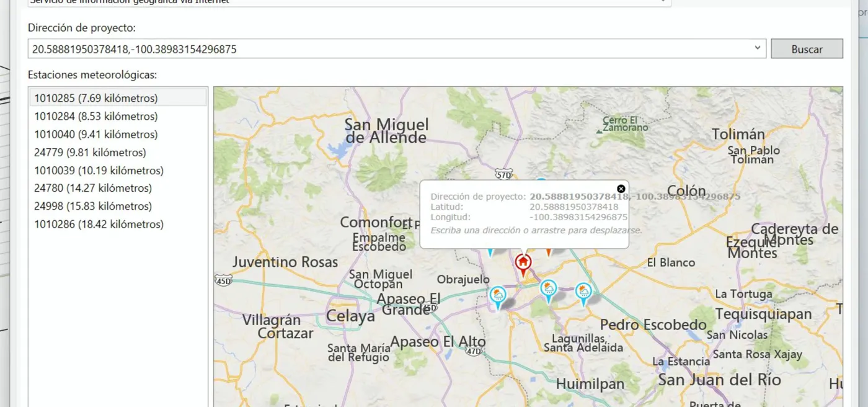Screen dimensions: 868x407
Task: Select the easternmost blue weather station pin
Action: pyautogui.click(x=583, y=293)
